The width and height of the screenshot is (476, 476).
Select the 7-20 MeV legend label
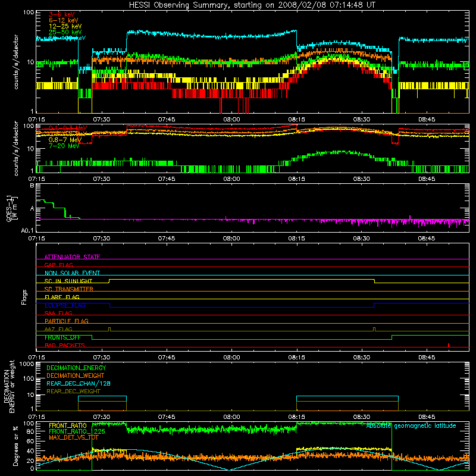coord(64,146)
